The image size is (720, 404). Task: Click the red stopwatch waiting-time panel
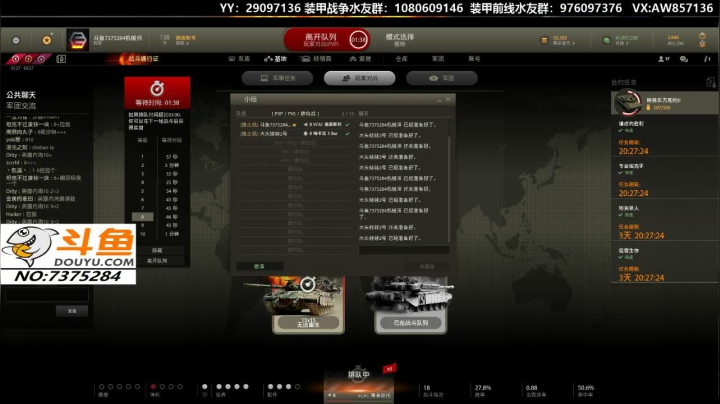[x=157, y=93]
